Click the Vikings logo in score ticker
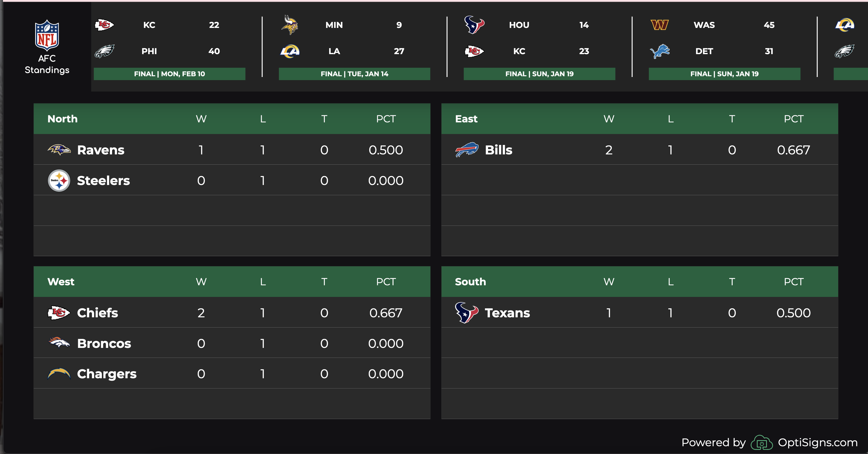This screenshot has width=868, height=454. [290, 25]
